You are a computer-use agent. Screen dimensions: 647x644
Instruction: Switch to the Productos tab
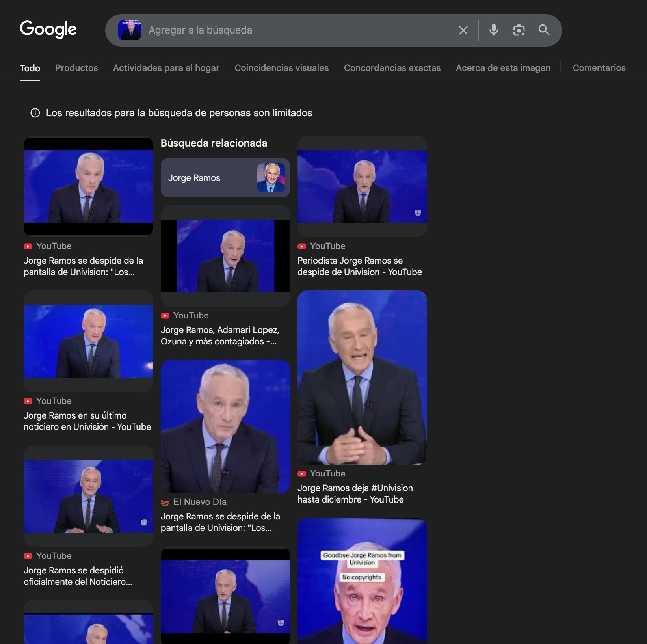coord(76,68)
